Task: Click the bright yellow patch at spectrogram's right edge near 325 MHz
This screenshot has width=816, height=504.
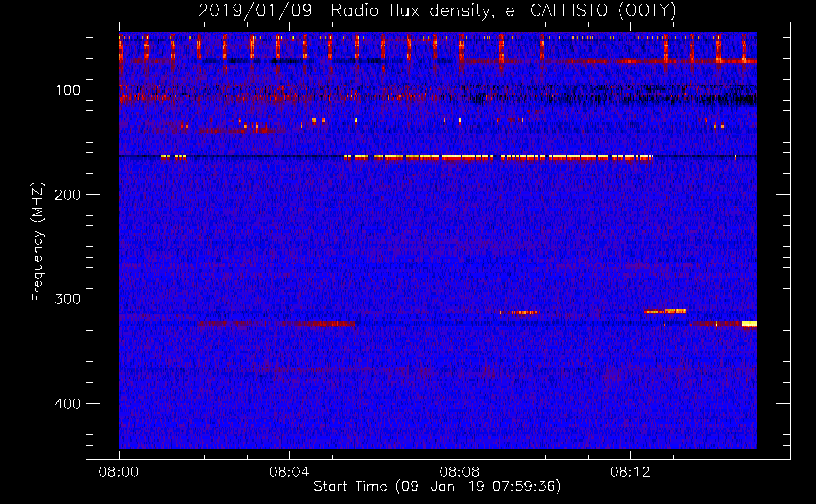Action: (x=749, y=324)
